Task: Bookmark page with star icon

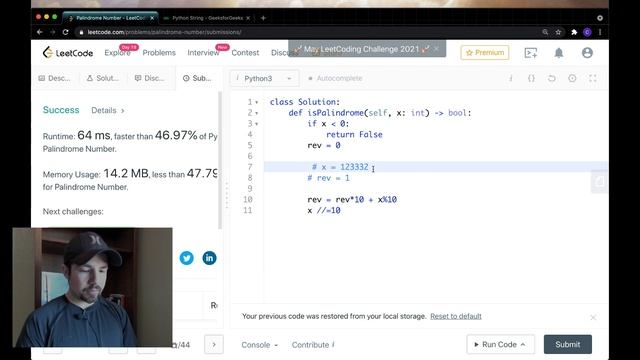Action: 558,32
